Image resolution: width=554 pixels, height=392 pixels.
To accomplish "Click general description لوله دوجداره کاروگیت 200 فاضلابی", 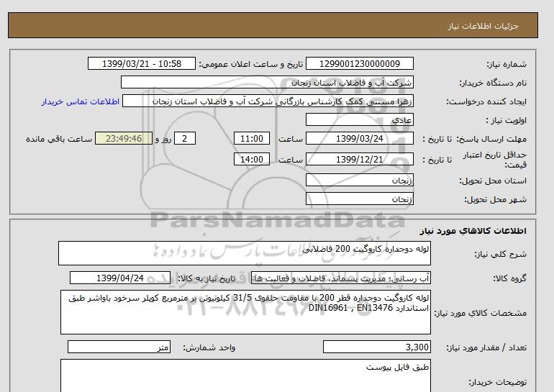I will click(x=245, y=253).
